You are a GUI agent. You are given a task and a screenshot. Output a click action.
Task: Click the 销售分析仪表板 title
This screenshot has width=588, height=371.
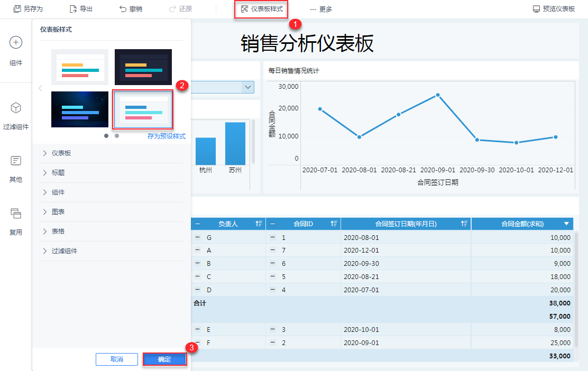307,43
